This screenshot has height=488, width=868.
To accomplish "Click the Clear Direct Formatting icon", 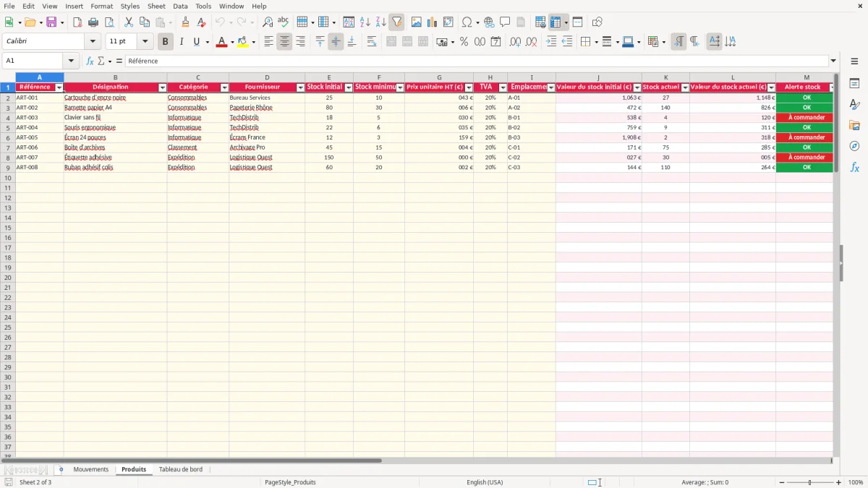I will coord(202,22).
